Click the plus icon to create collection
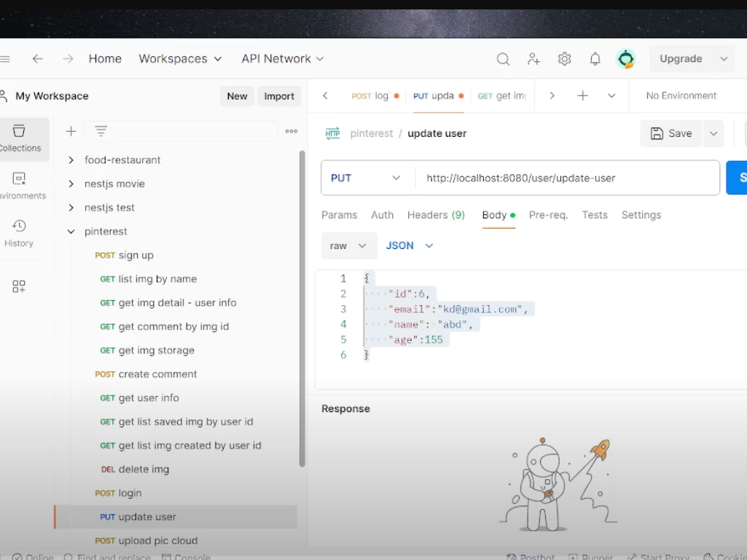This screenshot has width=747, height=560. [x=71, y=131]
